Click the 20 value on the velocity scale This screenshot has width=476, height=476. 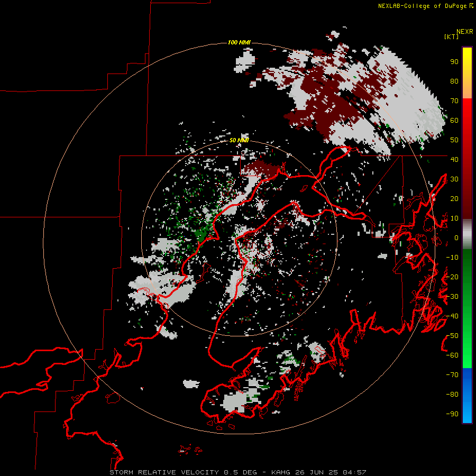[454, 198]
